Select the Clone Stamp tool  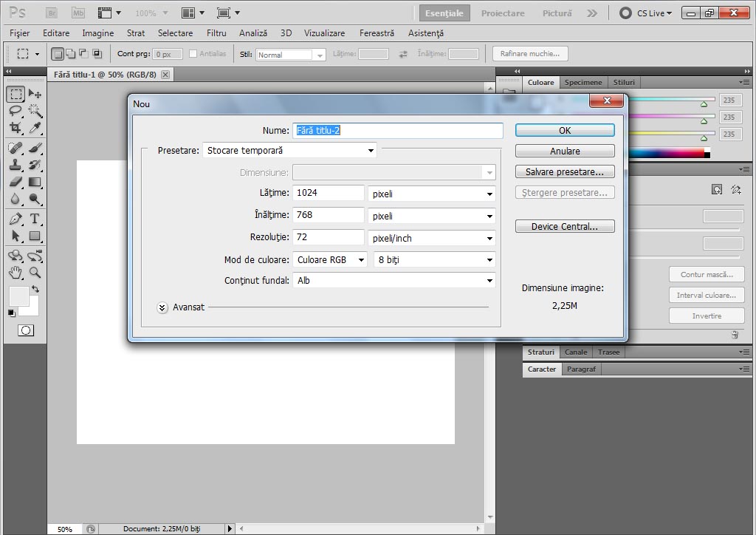pyautogui.click(x=16, y=165)
